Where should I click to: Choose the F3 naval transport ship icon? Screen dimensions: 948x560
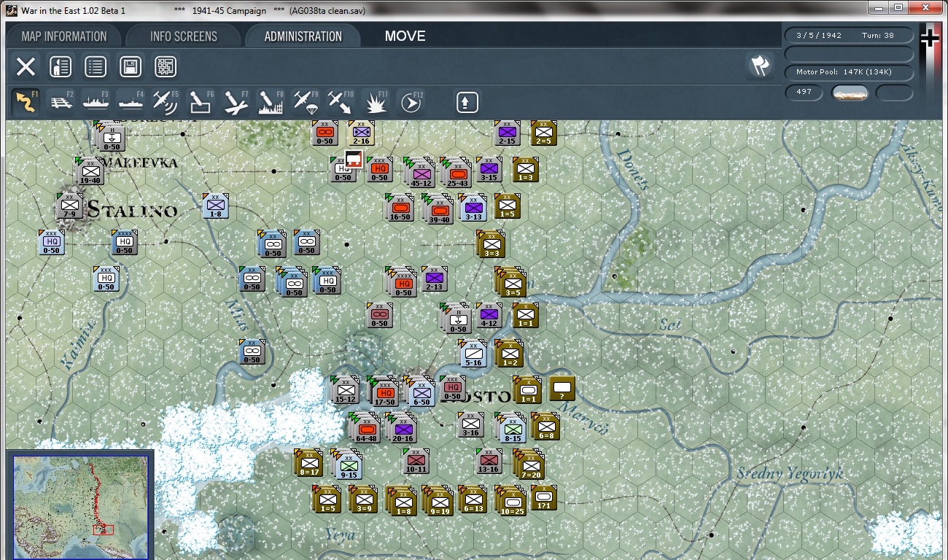pyautogui.click(x=96, y=102)
